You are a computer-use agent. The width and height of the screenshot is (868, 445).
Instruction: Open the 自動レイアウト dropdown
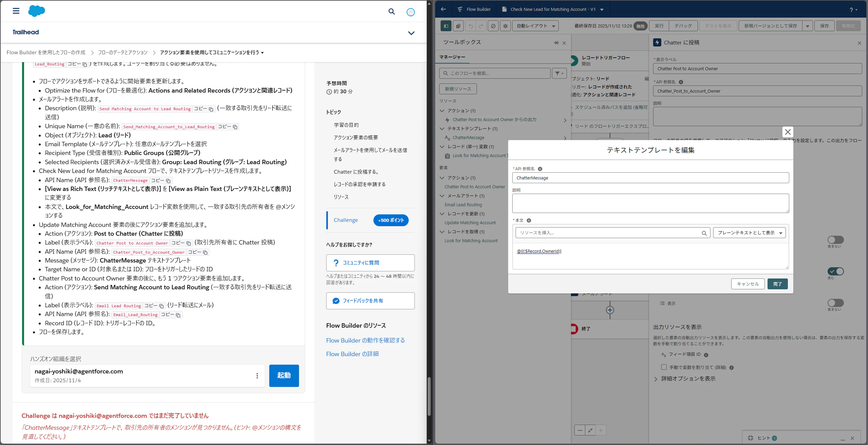tap(535, 26)
